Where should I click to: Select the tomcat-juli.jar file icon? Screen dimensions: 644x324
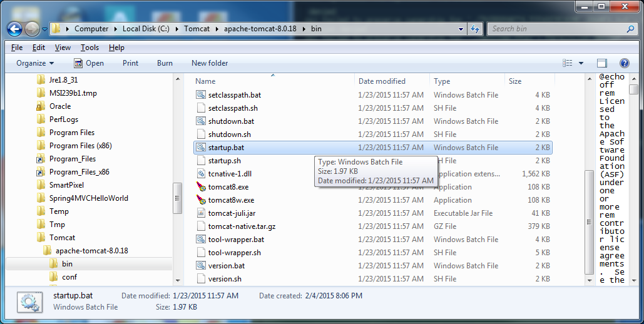(201, 213)
